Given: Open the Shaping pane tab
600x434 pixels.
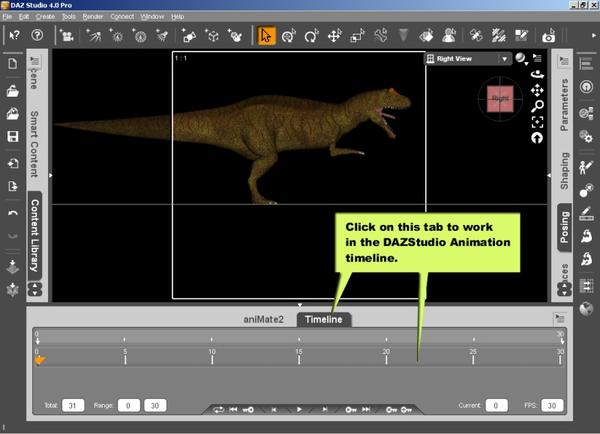Looking at the screenshot, I should click(x=564, y=171).
